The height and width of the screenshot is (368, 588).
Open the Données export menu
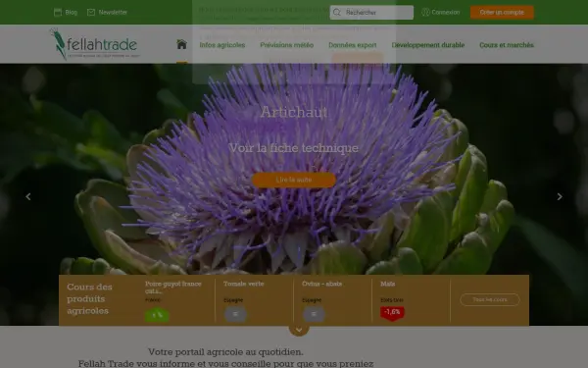(352, 45)
